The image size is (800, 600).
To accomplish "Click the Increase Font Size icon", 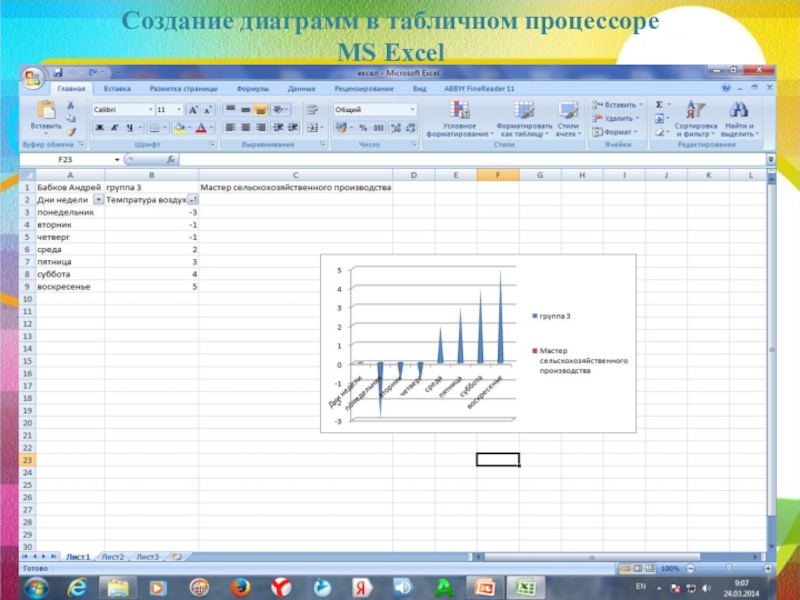I will click(x=193, y=110).
